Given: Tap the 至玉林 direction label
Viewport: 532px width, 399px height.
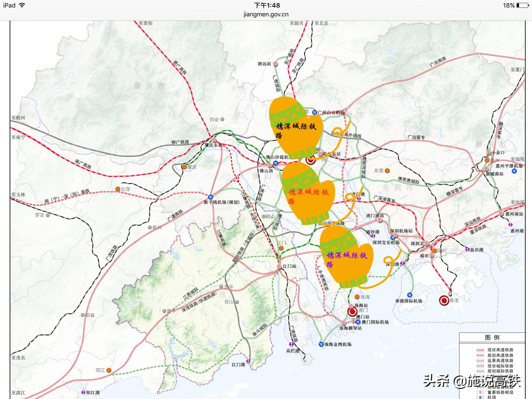Looking at the screenshot, I should tap(18, 195).
